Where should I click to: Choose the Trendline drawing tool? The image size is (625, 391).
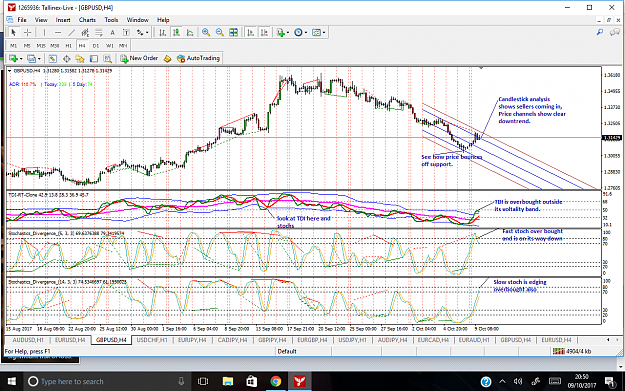pyautogui.click(x=72, y=33)
